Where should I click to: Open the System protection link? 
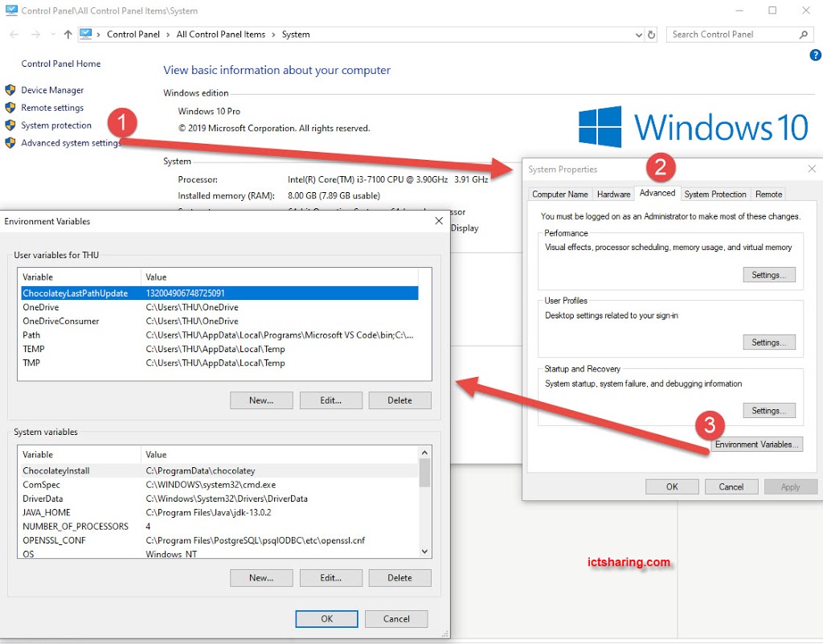(56, 125)
